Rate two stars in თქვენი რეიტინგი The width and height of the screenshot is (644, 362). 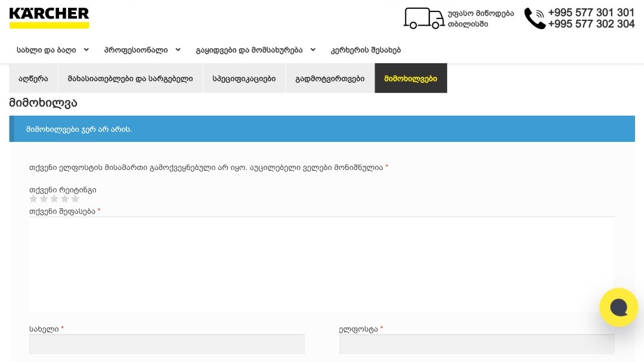click(44, 199)
